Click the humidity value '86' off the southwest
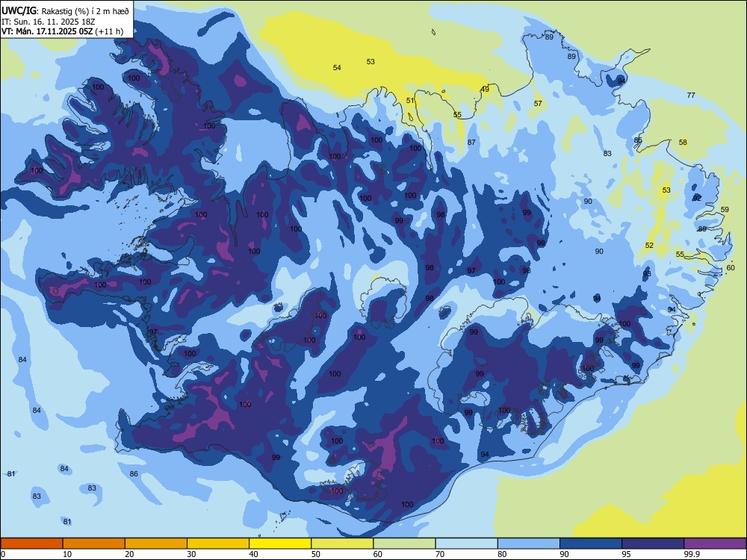Screen dimensions: 747x560 134,474
